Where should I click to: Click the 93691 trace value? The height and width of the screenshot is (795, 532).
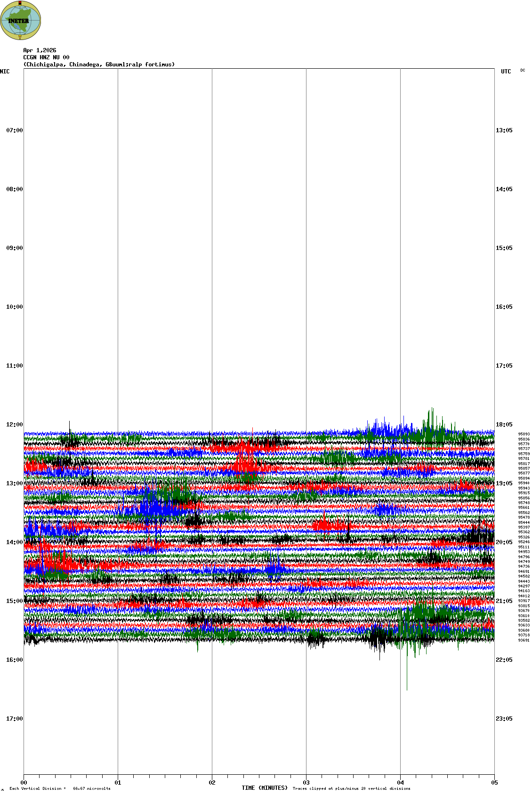[x=524, y=640]
